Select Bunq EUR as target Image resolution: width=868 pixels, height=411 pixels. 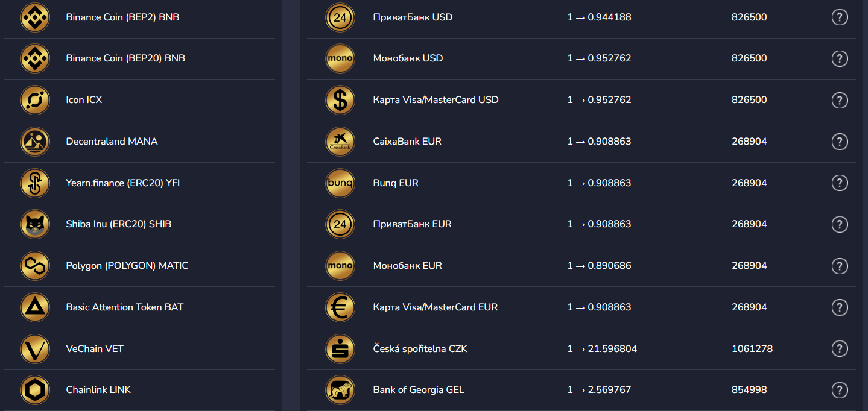[x=581, y=183]
